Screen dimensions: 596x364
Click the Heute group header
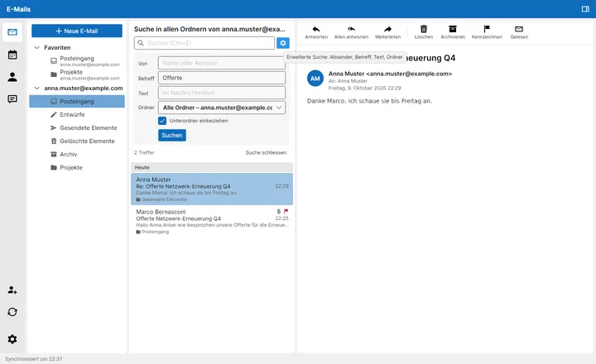click(212, 168)
